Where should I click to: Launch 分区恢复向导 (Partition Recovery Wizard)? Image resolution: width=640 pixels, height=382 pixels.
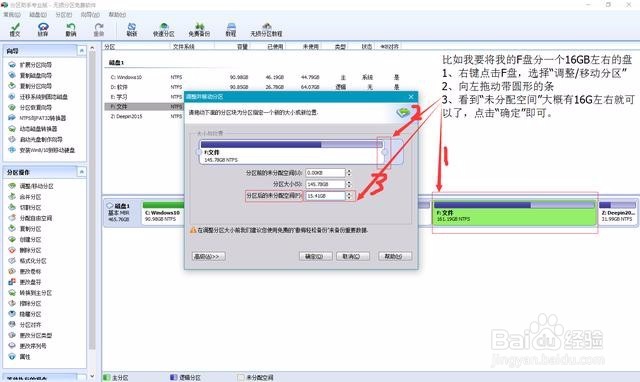coord(30,107)
